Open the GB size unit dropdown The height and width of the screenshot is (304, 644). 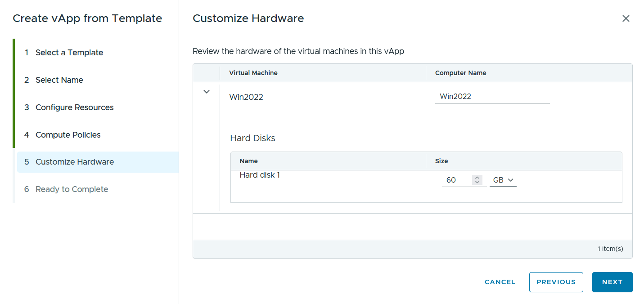pos(503,180)
